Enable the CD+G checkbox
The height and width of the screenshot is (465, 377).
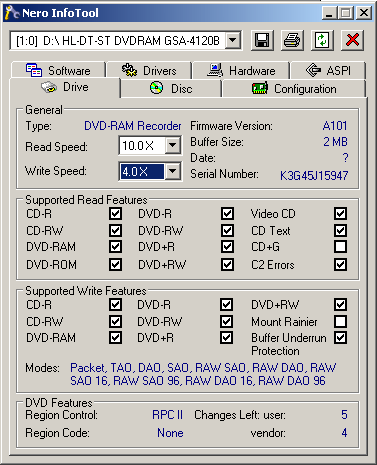[x=340, y=247]
